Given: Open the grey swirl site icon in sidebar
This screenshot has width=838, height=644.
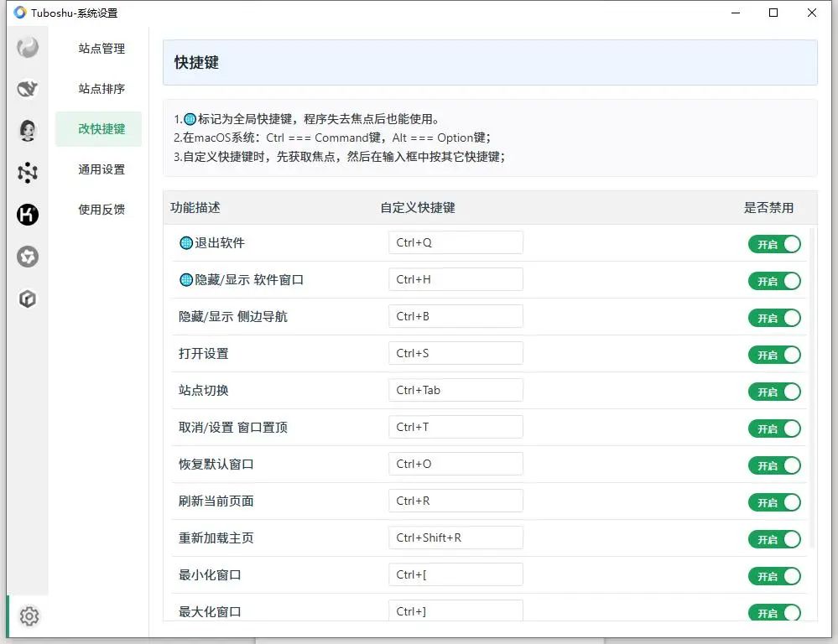Looking at the screenshot, I should (27, 48).
